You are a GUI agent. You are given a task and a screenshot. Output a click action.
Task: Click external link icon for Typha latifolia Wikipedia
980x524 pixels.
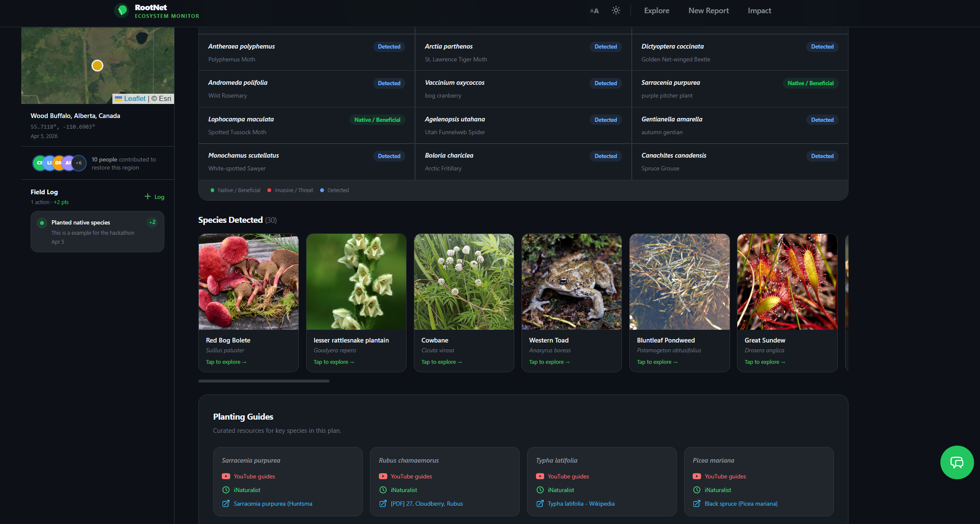540,504
